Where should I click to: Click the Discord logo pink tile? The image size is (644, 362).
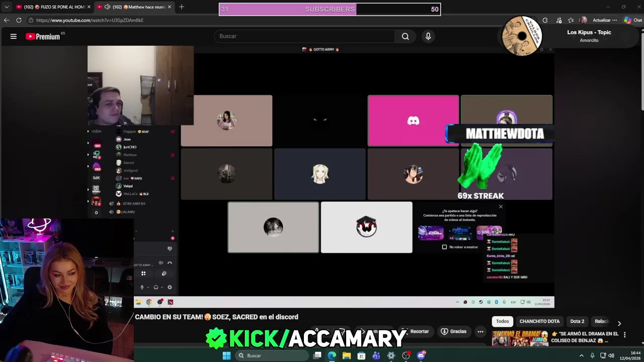[x=413, y=121]
